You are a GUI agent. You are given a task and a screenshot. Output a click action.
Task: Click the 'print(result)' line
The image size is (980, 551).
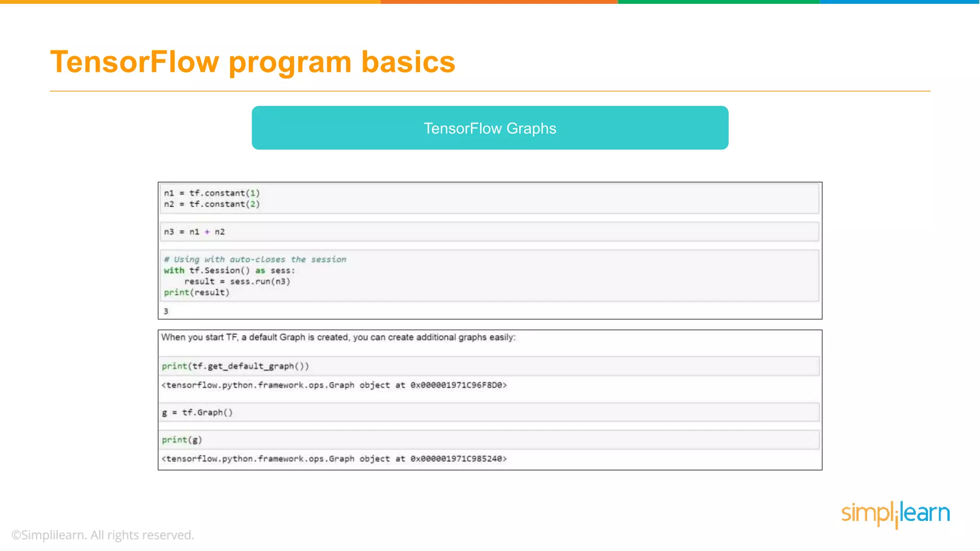(x=197, y=292)
